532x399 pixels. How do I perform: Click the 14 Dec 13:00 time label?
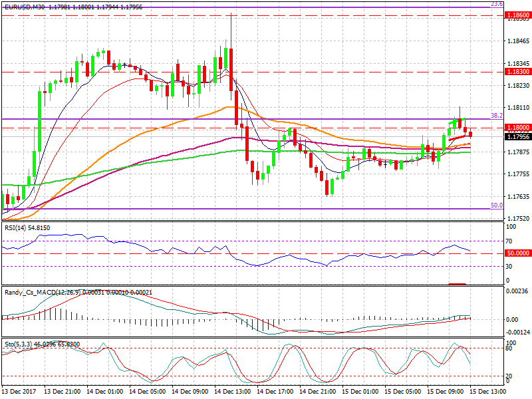[x=233, y=391]
